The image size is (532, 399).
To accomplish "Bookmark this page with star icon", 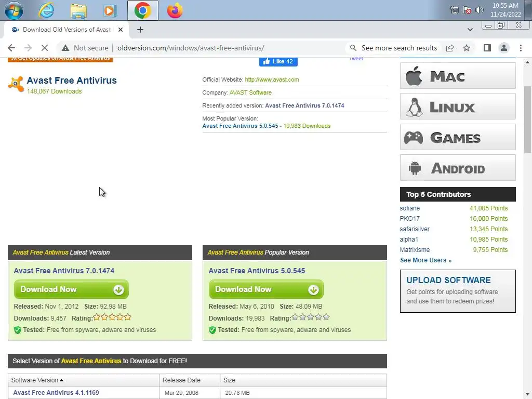I will click(x=467, y=48).
